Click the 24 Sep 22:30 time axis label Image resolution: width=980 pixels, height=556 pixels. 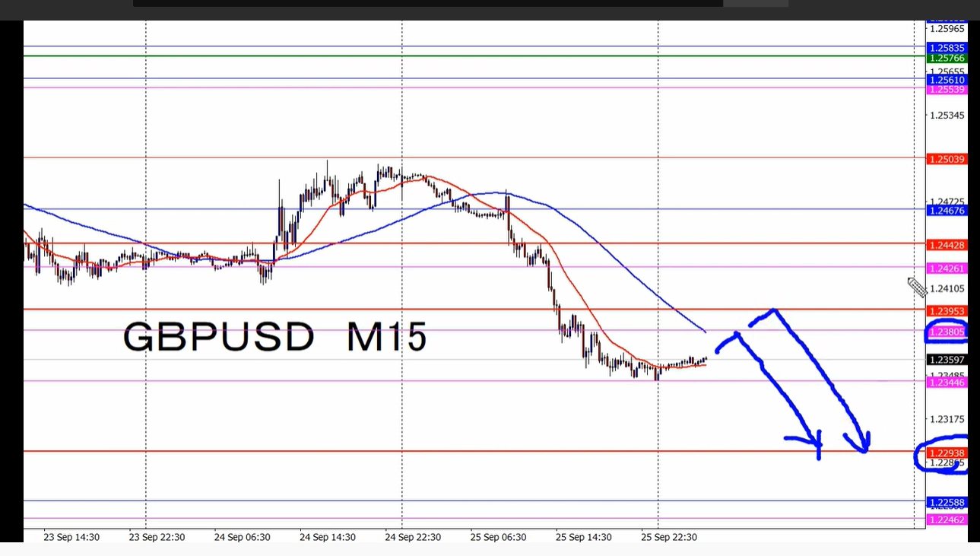413,537
